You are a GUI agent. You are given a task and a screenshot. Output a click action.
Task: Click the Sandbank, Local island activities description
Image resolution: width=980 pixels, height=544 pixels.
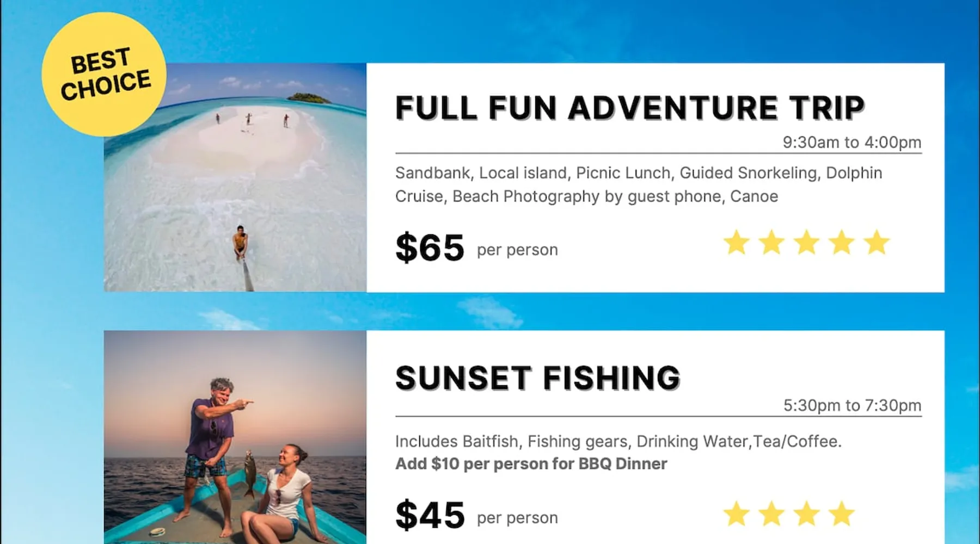pyautogui.click(x=638, y=184)
